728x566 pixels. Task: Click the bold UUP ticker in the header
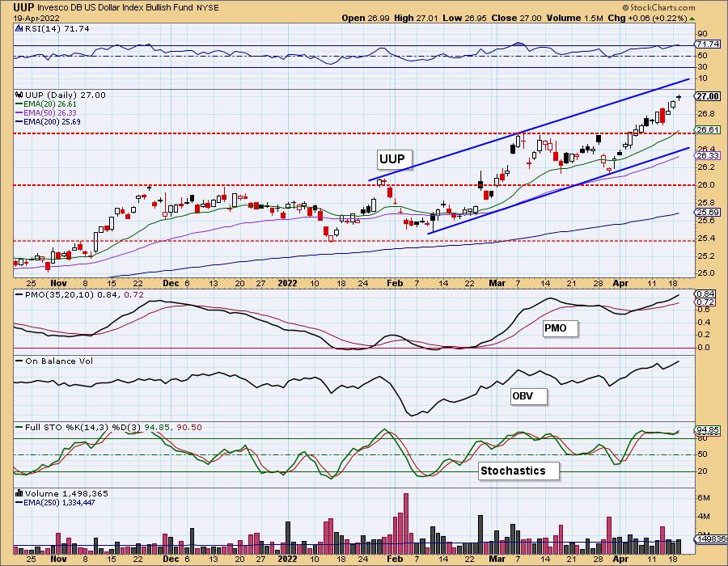(x=23, y=7)
